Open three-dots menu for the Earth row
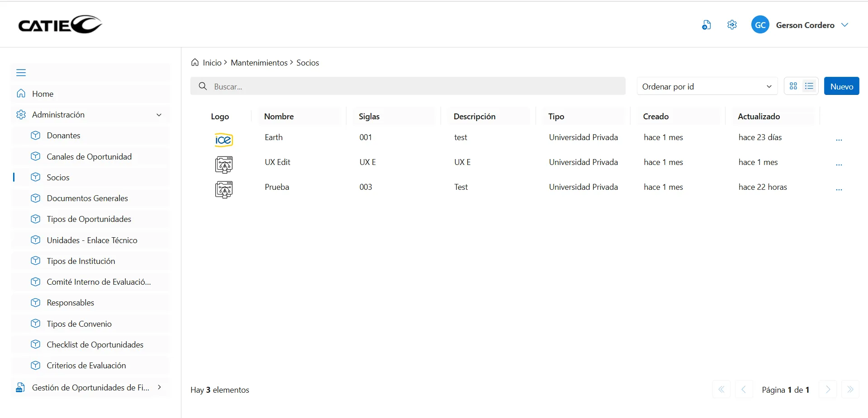Viewport: 868px width, 418px height. pyautogui.click(x=839, y=140)
